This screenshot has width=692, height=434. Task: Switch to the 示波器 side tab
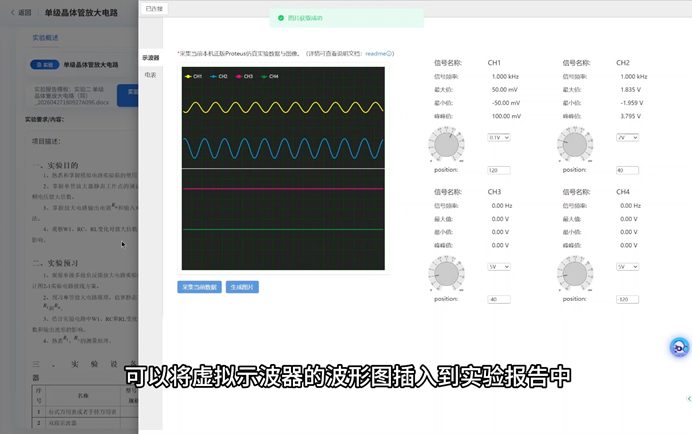150,58
